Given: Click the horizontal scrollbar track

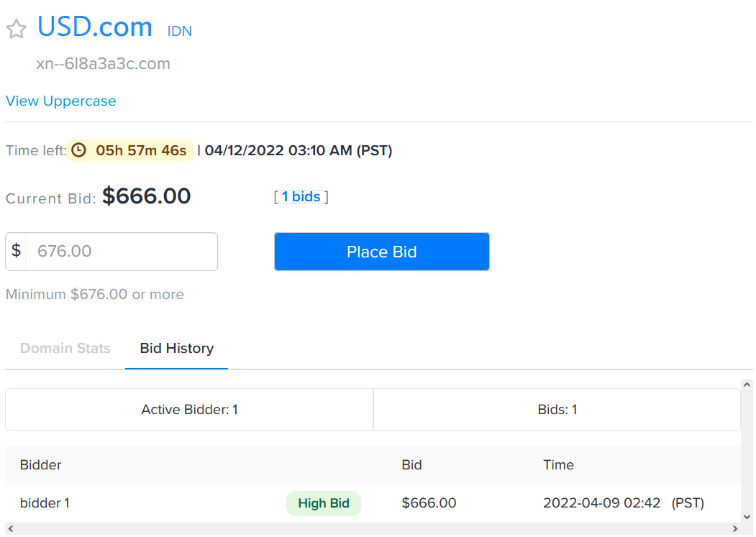Looking at the screenshot, I should tap(373, 529).
